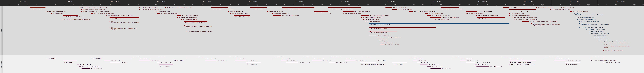Jump to the 100 – 1 BFE era header
Screen dimensions: 644x73
[23, 1]
